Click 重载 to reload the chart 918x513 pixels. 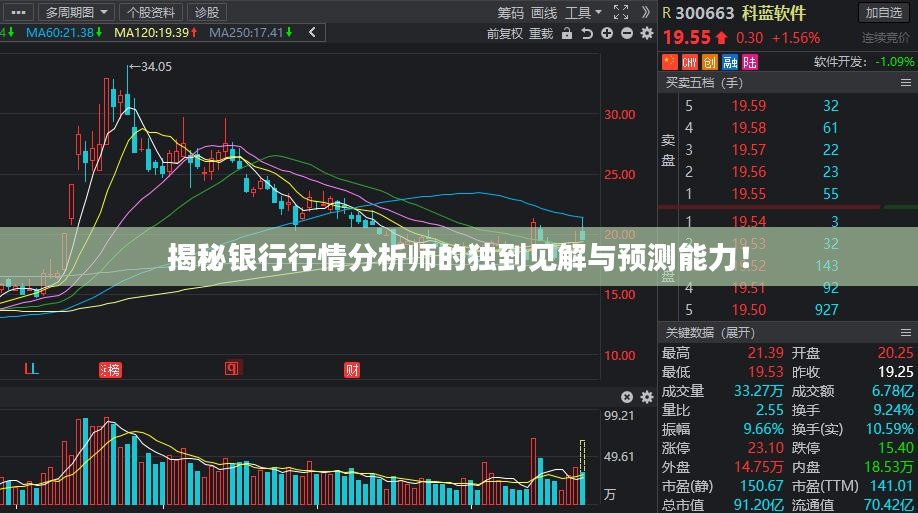click(x=541, y=33)
